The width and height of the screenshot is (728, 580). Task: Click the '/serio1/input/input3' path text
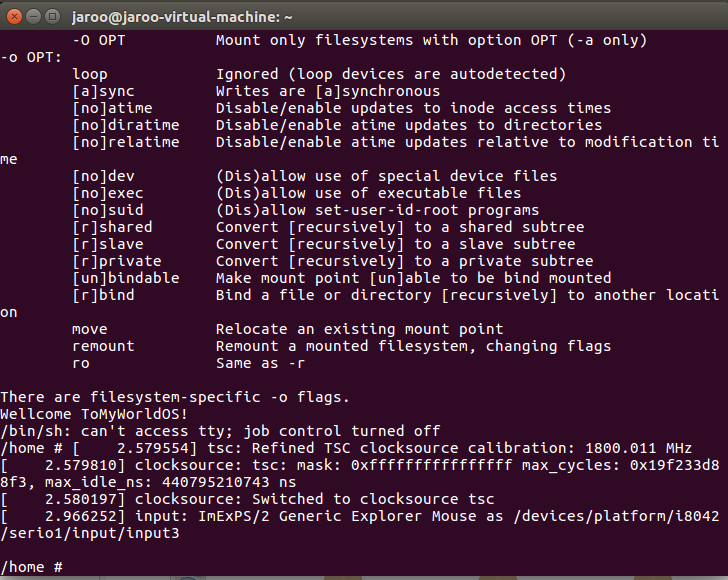pyautogui.click(x=90, y=533)
